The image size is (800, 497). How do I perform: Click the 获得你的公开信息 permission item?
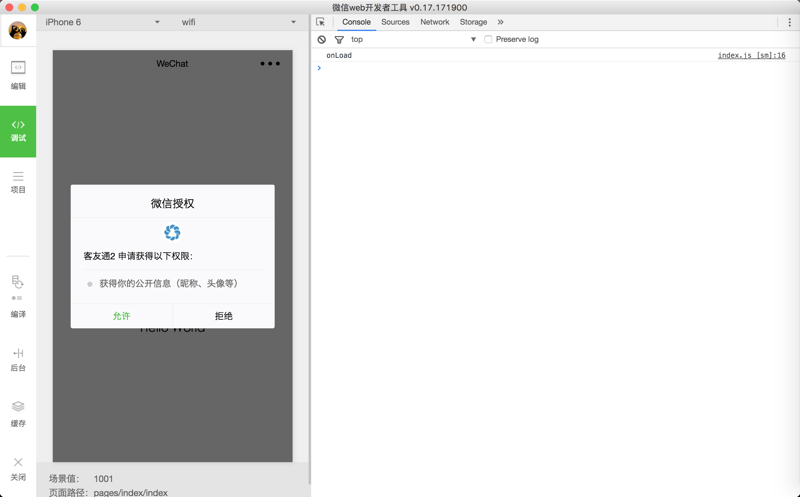(x=168, y=283)
